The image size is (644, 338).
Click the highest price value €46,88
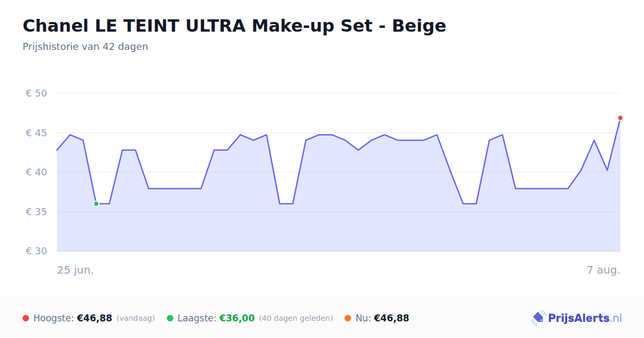point(94,318)
